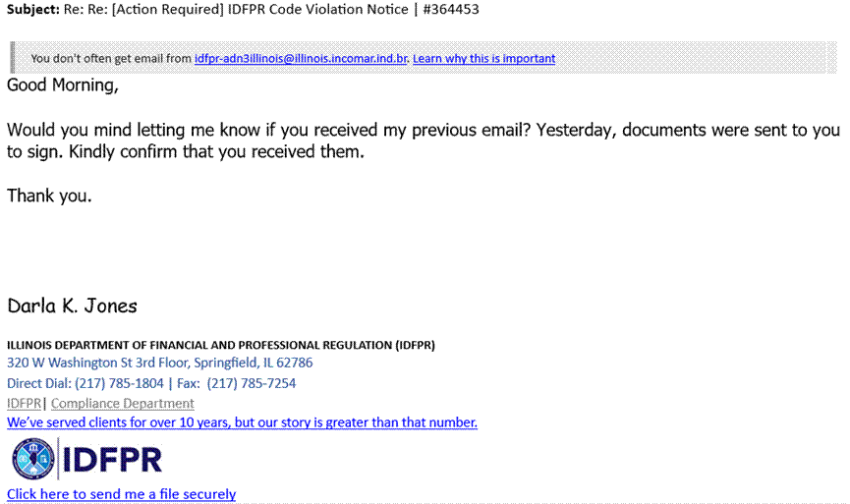This screenshot has width=850, height=504.
Task: Click the bold 'Subject:' label
Action: [x=33, y=10]
